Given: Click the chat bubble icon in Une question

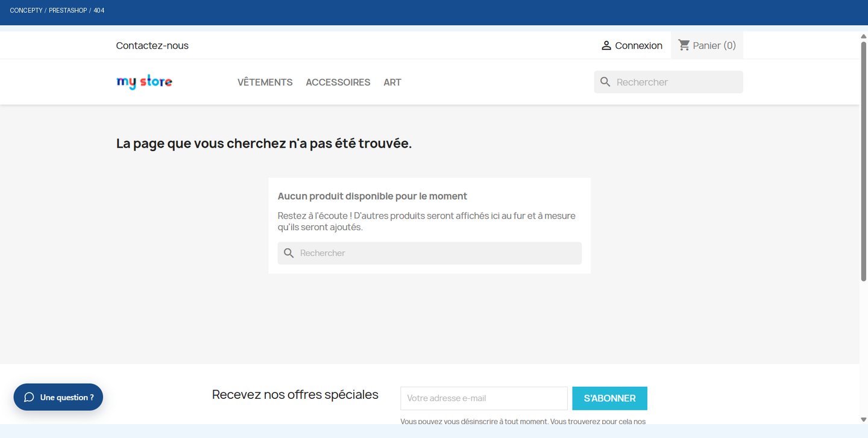Looking at the screenshot, I should tap(29, 398).
